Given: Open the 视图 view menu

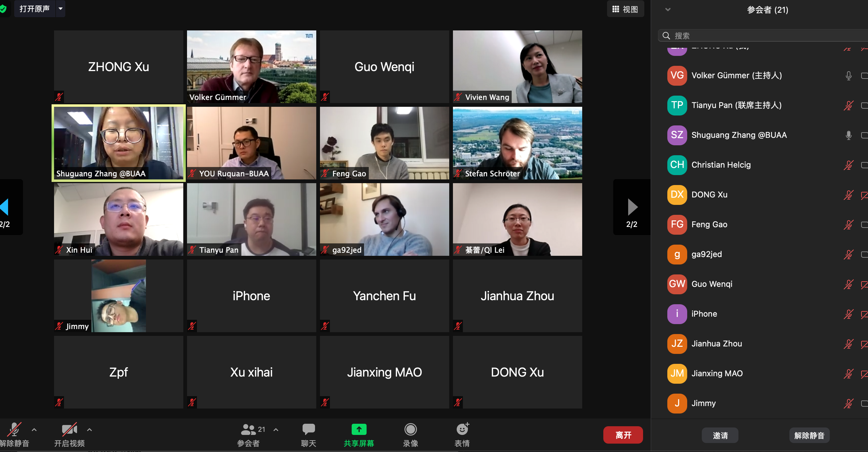Looking at the screenshot, I should [625, 9].
